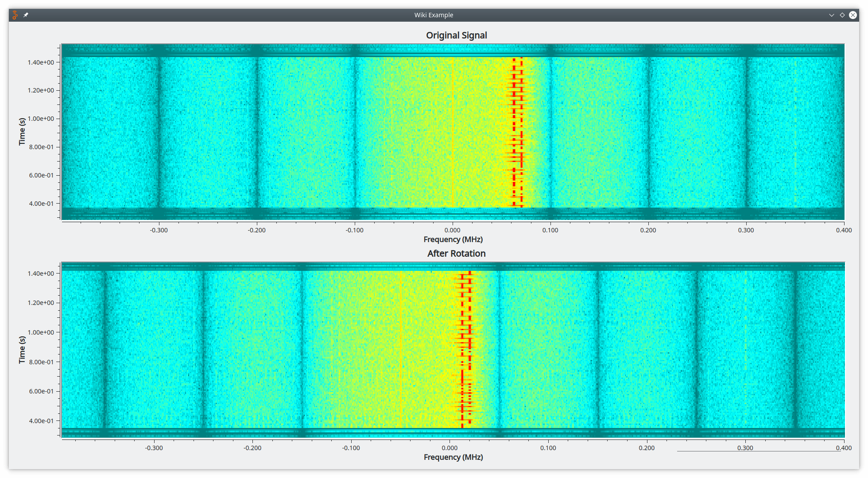This screenshot has height=478, width=868.
Task: Click top plot's 'Frequency (MHz)' axis label
Action: pyautogui.click(x=453, y=239)
